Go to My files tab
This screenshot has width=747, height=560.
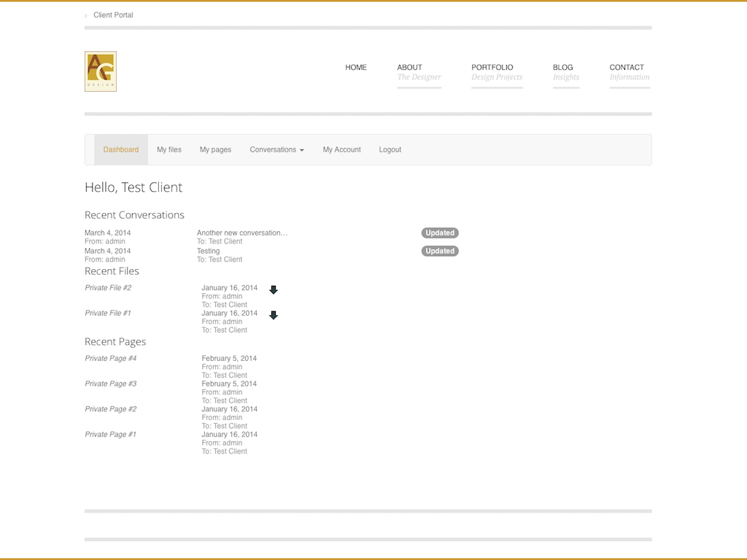pos(169,149)
